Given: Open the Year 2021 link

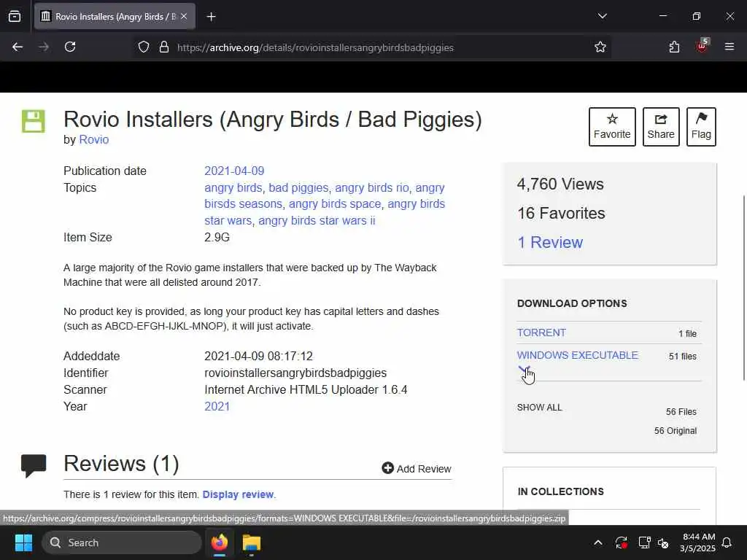Looking at the screenshot, I should [217, 406].
